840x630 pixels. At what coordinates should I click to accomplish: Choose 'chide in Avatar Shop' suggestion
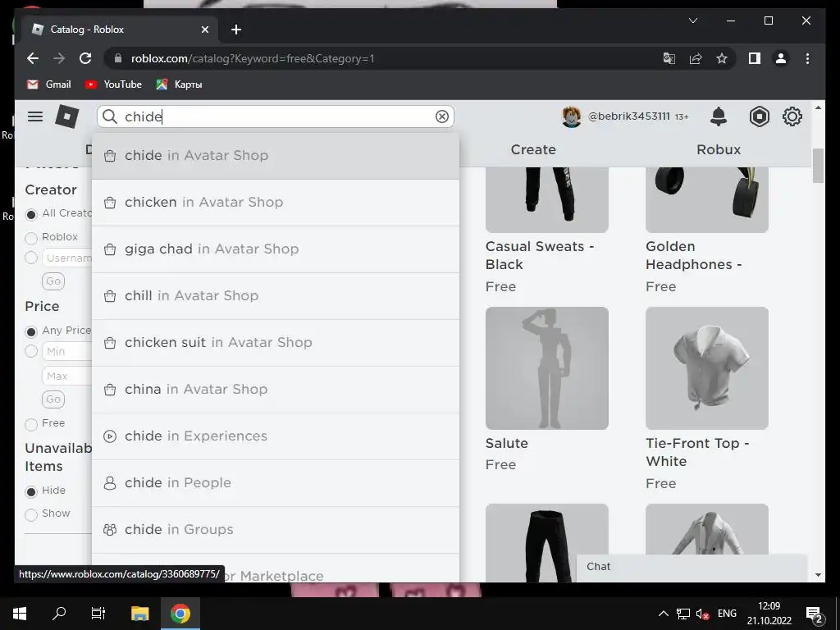click(x=276, y=155)
